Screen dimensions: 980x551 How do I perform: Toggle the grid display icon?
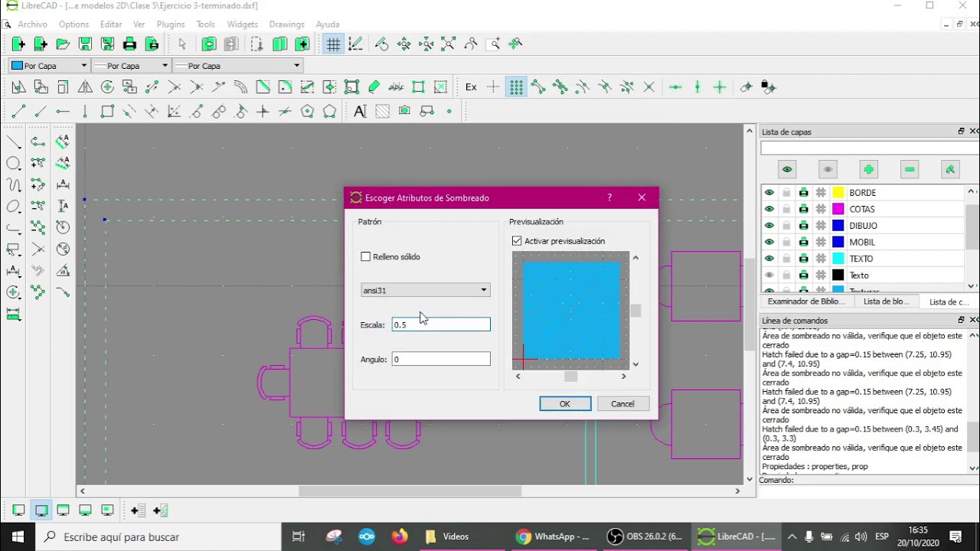[333, 44]
